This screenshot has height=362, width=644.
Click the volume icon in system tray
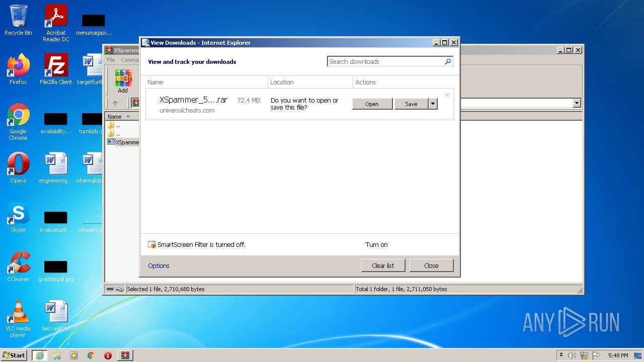pos(572,355)
